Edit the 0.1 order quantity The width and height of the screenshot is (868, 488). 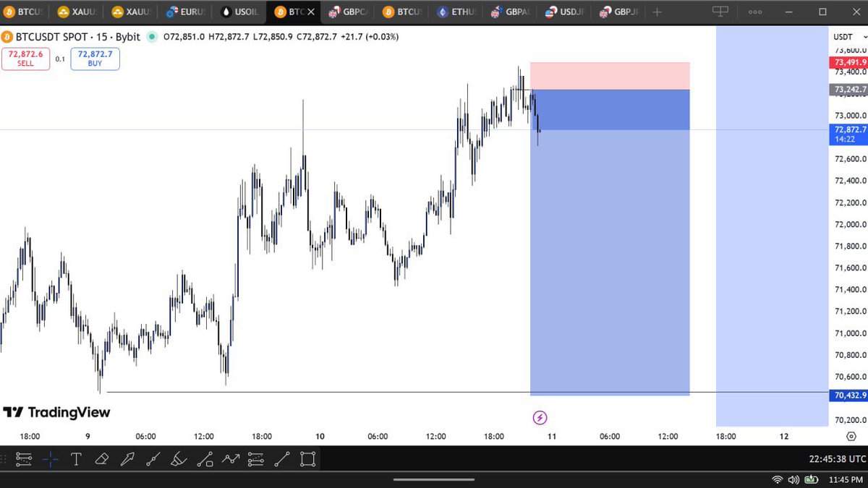tap(60, 59)
